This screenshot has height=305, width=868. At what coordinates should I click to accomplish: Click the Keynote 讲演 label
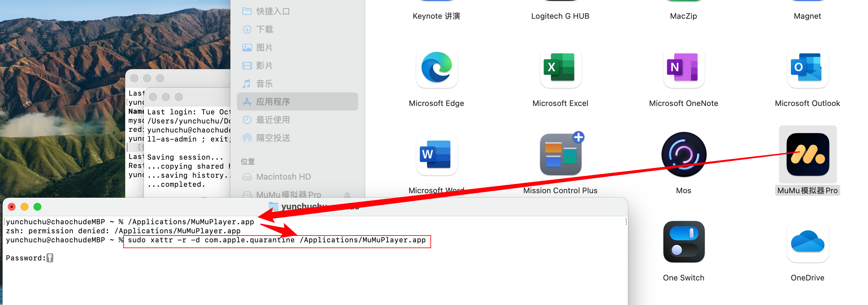[x=436, y=16]
